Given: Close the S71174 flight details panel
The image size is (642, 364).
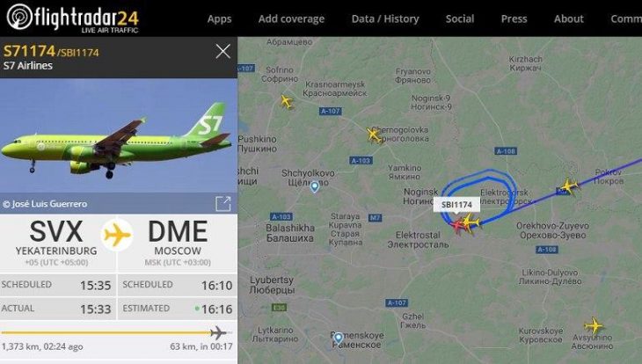Looking at the screenshot, I should click(x=223, y=52).
